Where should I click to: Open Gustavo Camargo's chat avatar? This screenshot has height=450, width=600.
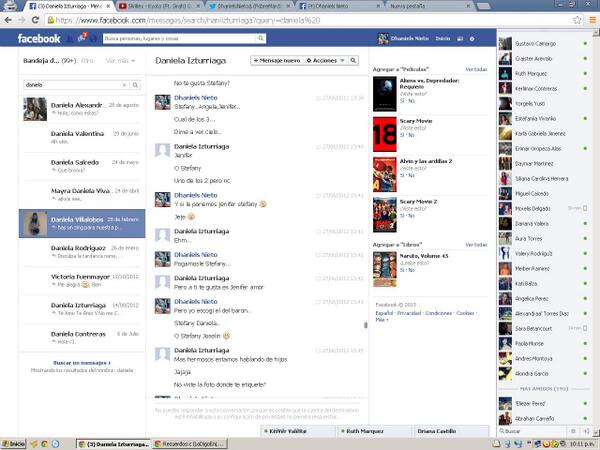click(505, 44)
